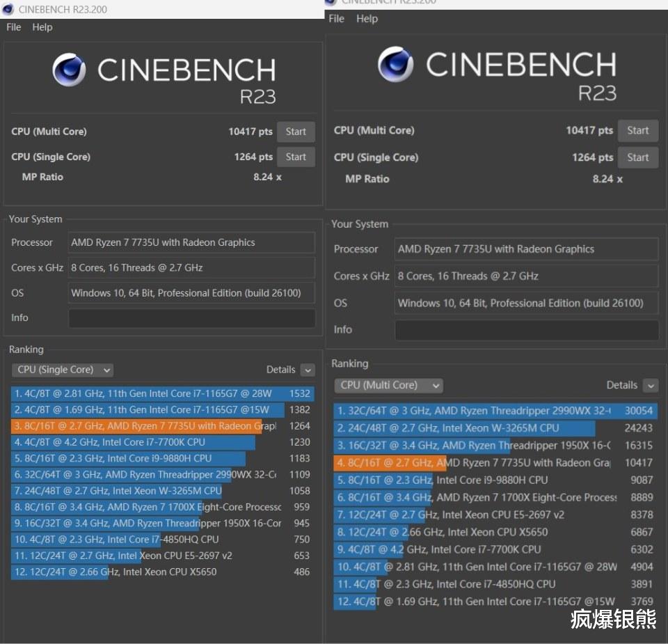Select the i7-1165G7 @15W row scoring 1382
Screen dimensions: 668x644
(x=163, y=409)
